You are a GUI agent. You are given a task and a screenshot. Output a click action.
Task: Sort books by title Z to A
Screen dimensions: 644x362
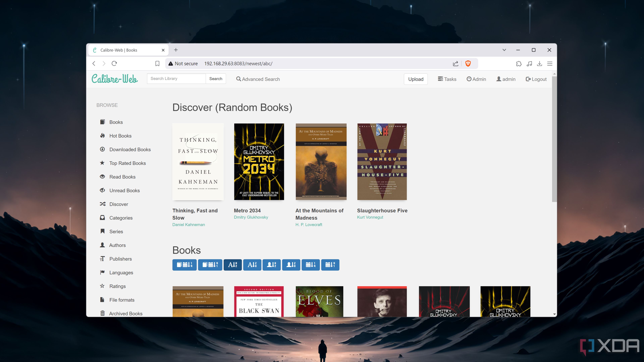coord(252,265)
